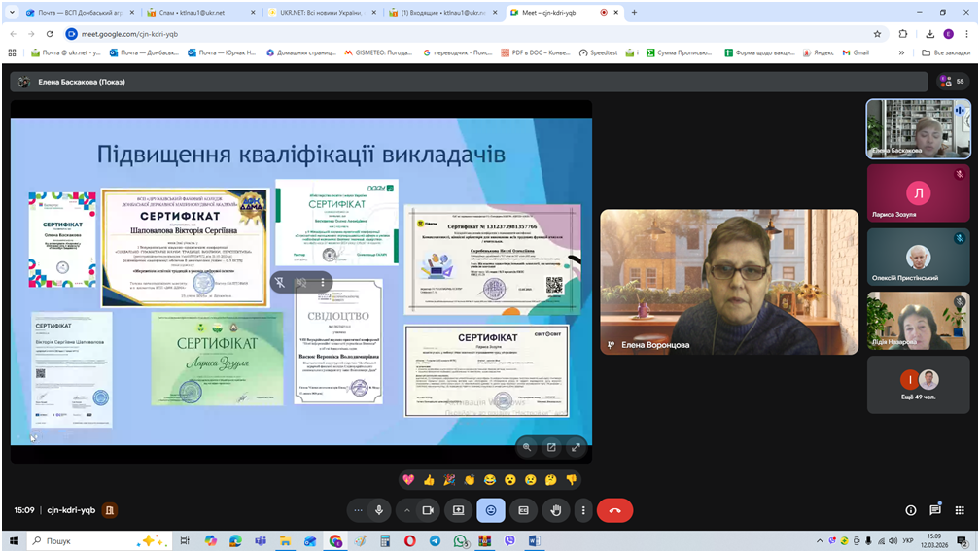The height and width of the screenshot is (553, 980).
Task: Open more options three-dot menu
Action: coord(583,510)
